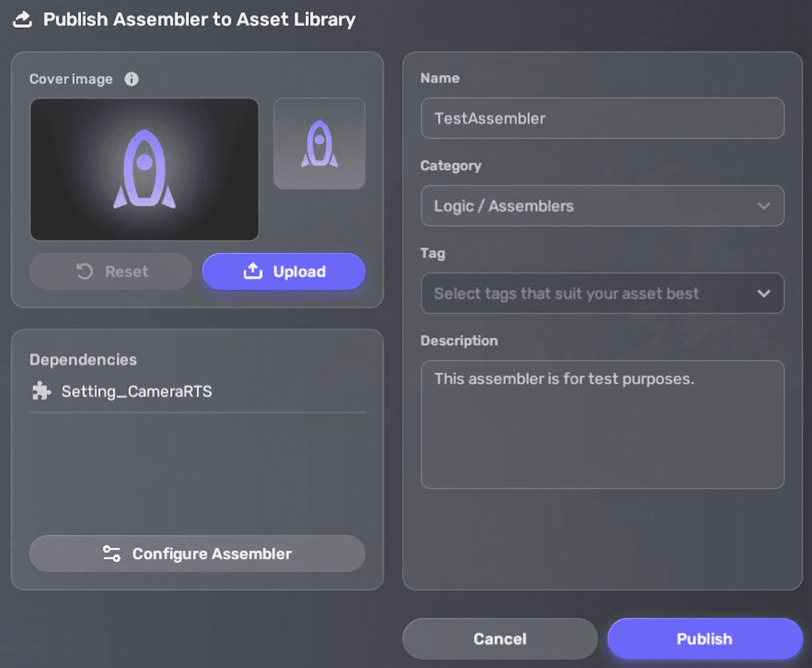Open the Tag selection dropdown
The image size is (812, 668).
602,294
